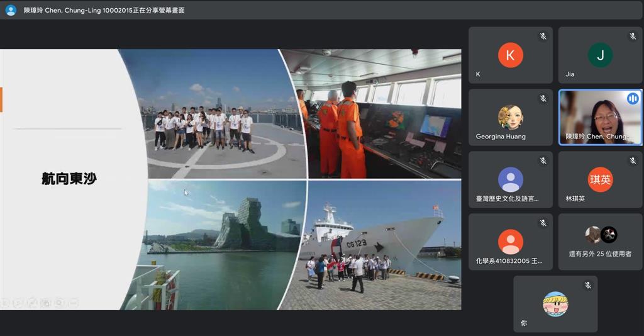The width and height of the screenshot is (644, 336).
Task: Click the presenter avatar icon in the sharing banner
Action: tap(11, 10)
